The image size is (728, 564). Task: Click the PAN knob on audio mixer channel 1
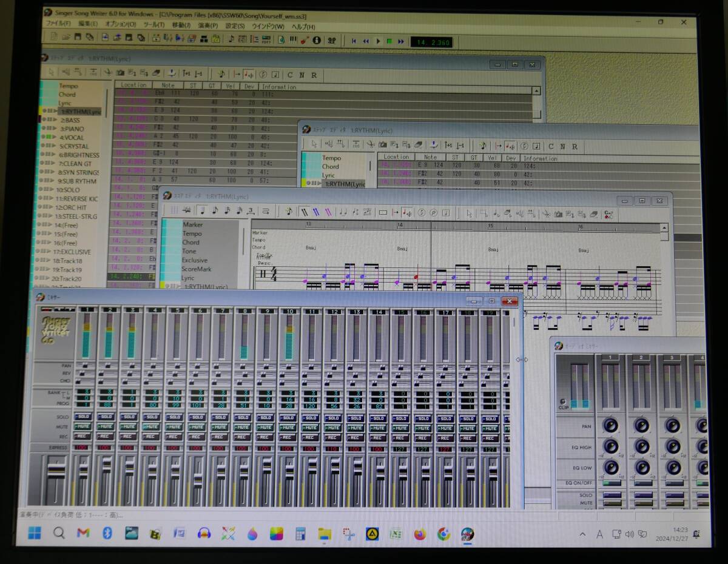610,426
